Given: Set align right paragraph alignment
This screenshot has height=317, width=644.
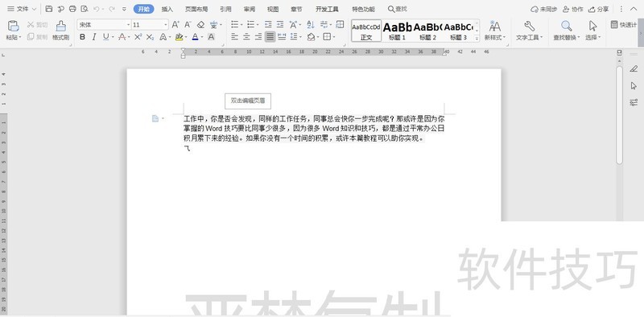Looking at the screenshot, I should [x=258, y=37].
